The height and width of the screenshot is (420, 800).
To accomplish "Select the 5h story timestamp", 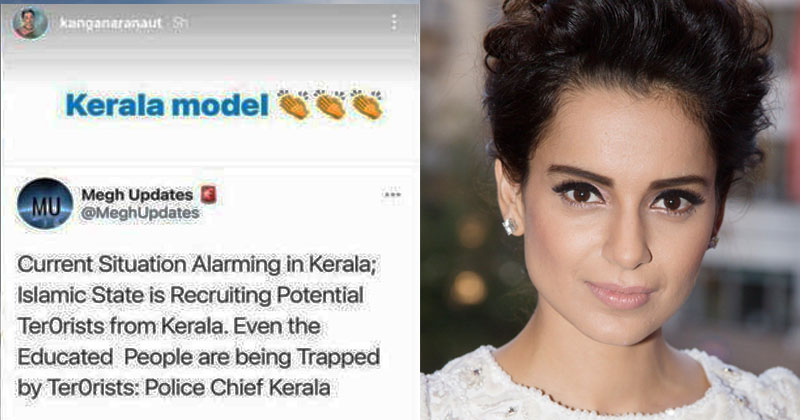I will click(179, 23).
